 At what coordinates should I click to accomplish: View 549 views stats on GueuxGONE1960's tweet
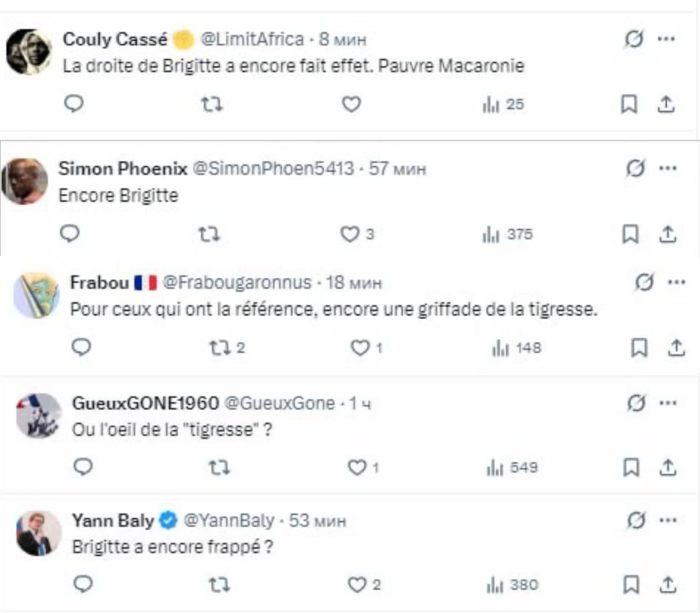(x=512, y=468)
